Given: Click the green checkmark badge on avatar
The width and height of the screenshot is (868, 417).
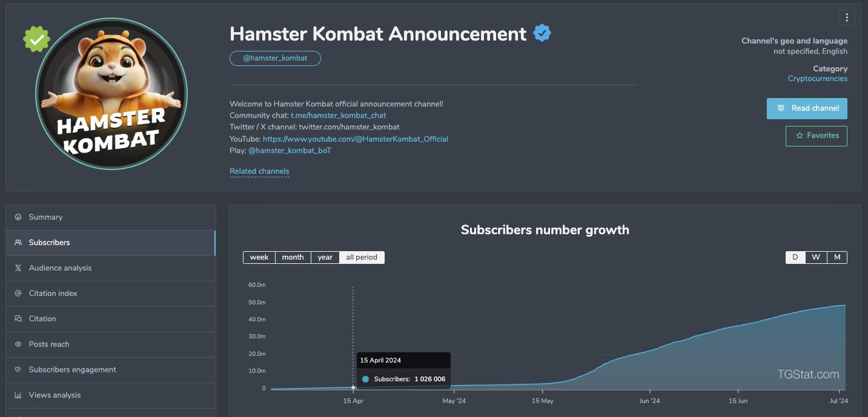Looking at the screenshot, I should click(x=36, y=39).
